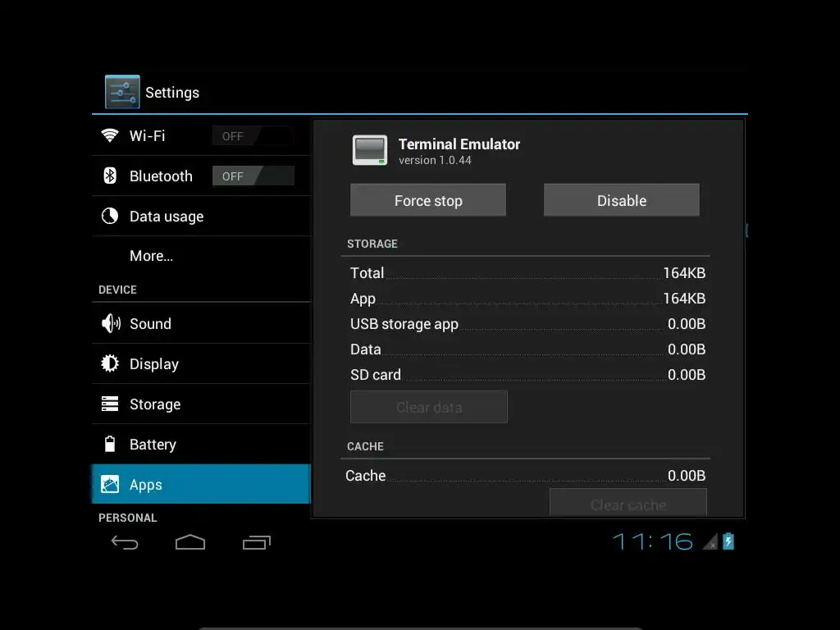Image resolution: width=840 pixels, height=630 pixels.
Task: Click the CACHE section header
Action: click(x=365, y=446)
